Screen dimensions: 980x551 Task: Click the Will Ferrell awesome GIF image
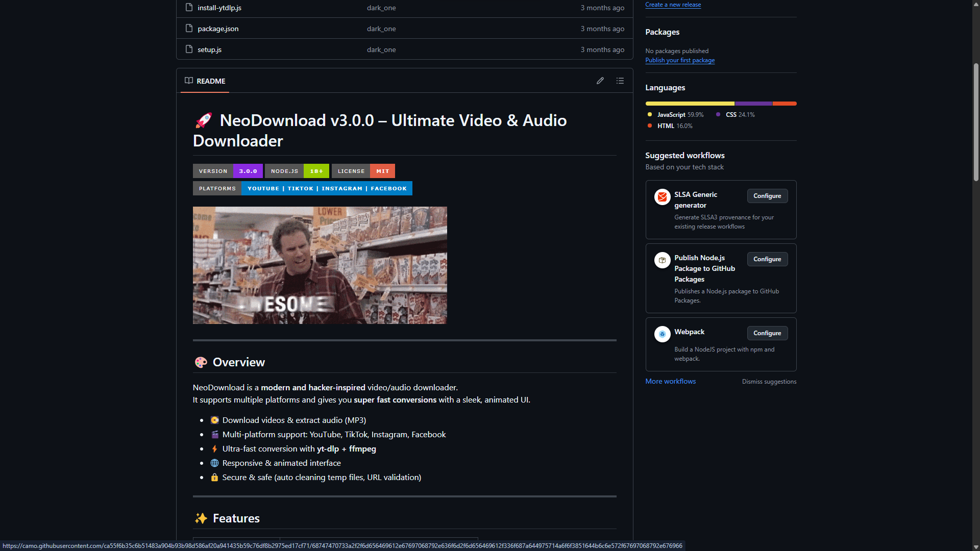[320, 265]
